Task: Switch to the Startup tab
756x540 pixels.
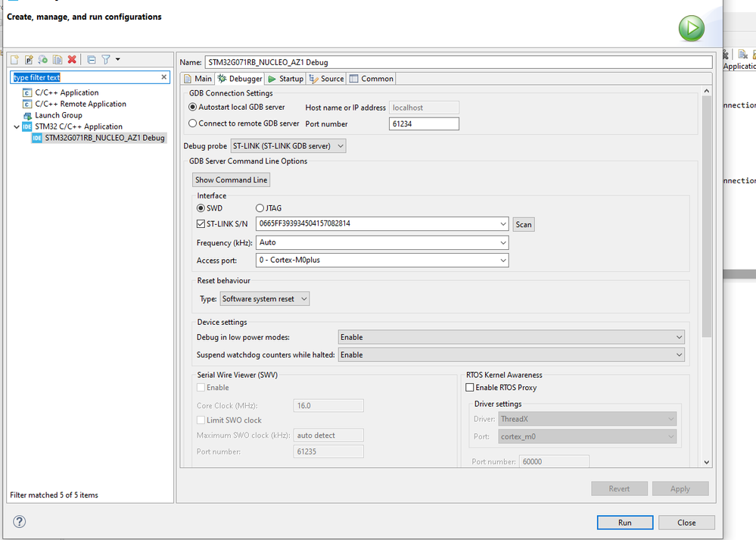Action: [285, 79]
